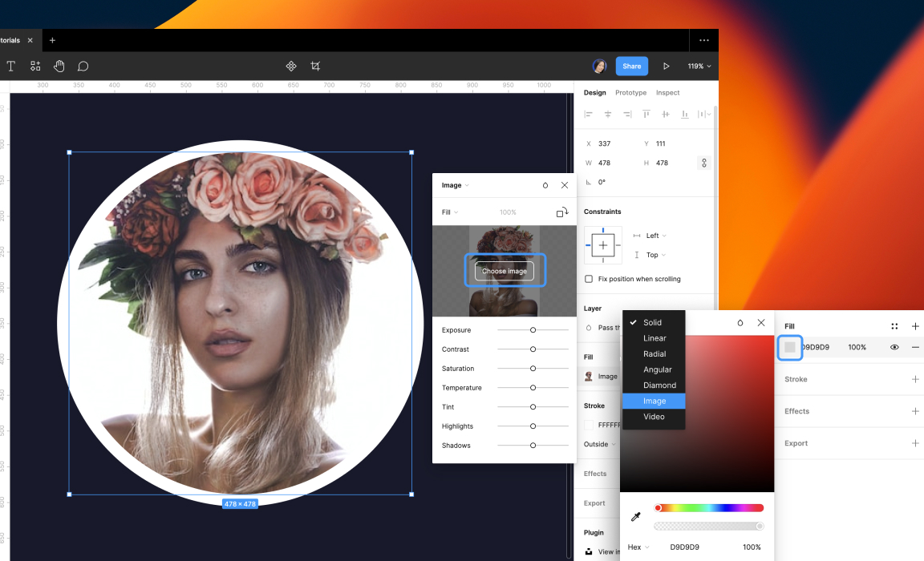Add a stroke in right panel
The height and width of the screenshot is (561, 924).
[915, 379]
